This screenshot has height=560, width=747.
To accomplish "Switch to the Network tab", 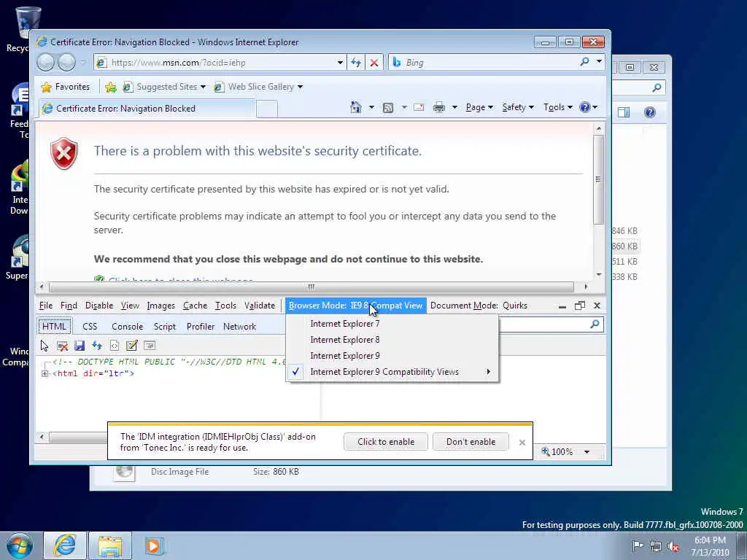I will (x=239, y=327).
